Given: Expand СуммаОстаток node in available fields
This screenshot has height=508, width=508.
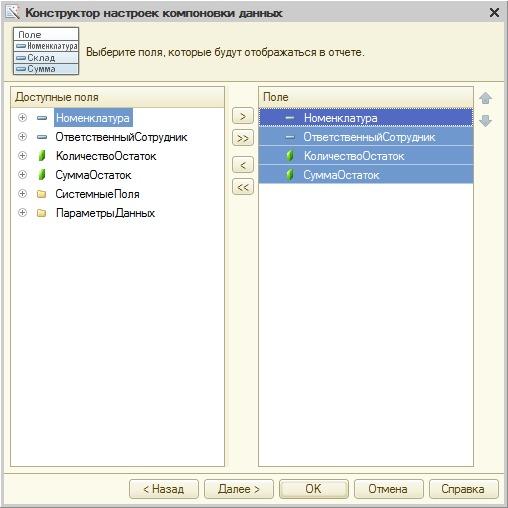Looking at the screenshot, I should [x=22, y=174].
